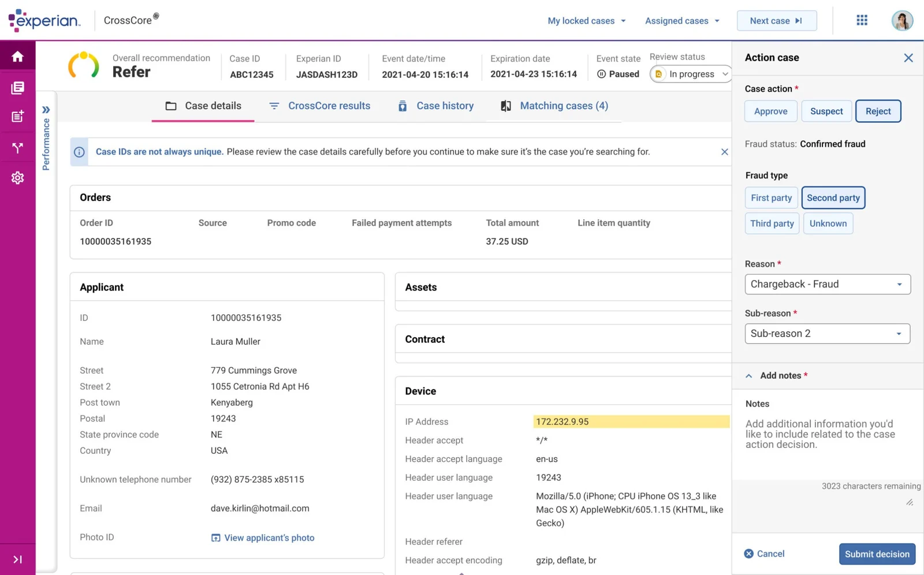Select the Suspect case action
The width and height of the screenshot is (924, 575).
point(826,111)
